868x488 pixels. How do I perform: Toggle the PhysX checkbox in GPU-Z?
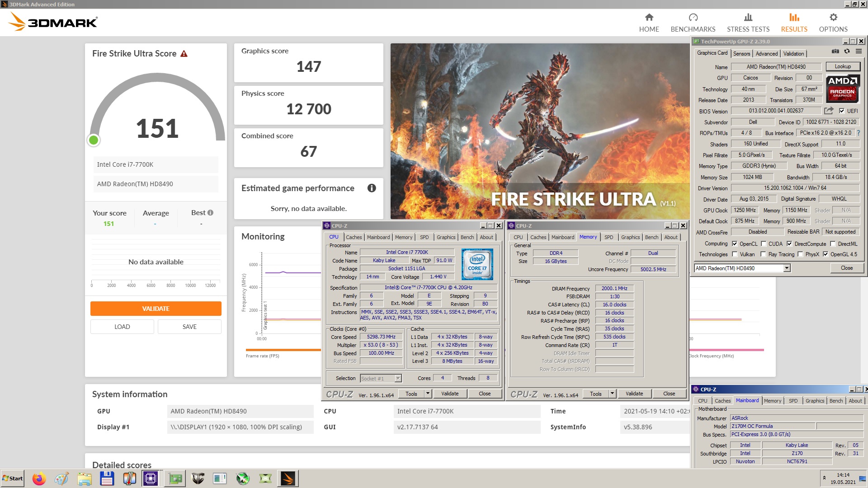point(800,254)
